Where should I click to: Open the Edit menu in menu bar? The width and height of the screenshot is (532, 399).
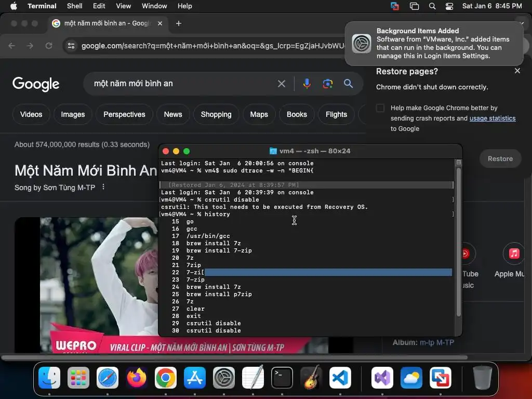99,6
